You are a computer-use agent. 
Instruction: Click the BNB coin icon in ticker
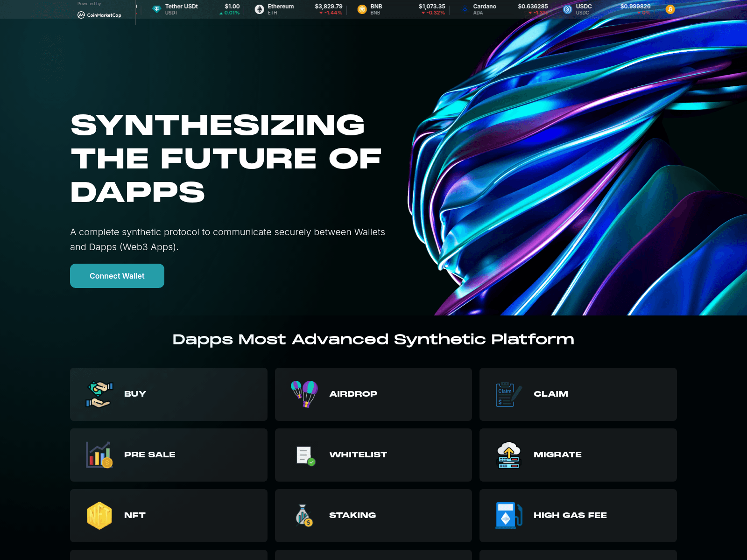point(362,9)
